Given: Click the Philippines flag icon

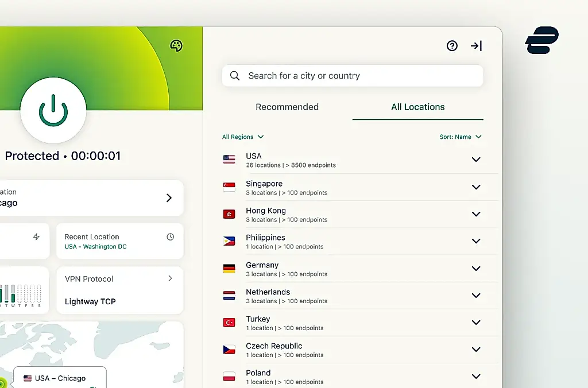Looking at the screenshot, I should (229, 241).
